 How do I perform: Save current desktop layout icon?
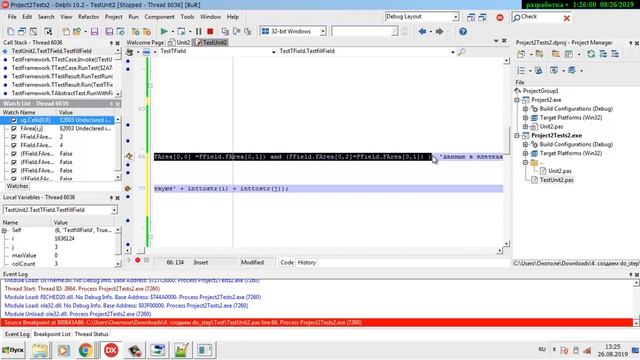(471, 17)
